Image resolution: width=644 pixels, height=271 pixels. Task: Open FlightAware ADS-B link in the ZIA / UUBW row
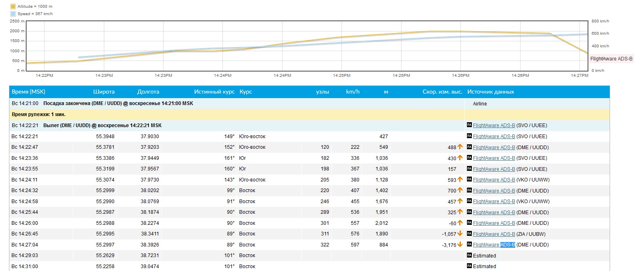(494, 234)
